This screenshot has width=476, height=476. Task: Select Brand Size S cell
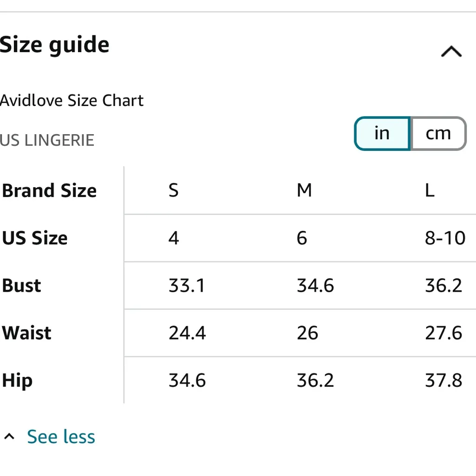[x=174, y=190]
